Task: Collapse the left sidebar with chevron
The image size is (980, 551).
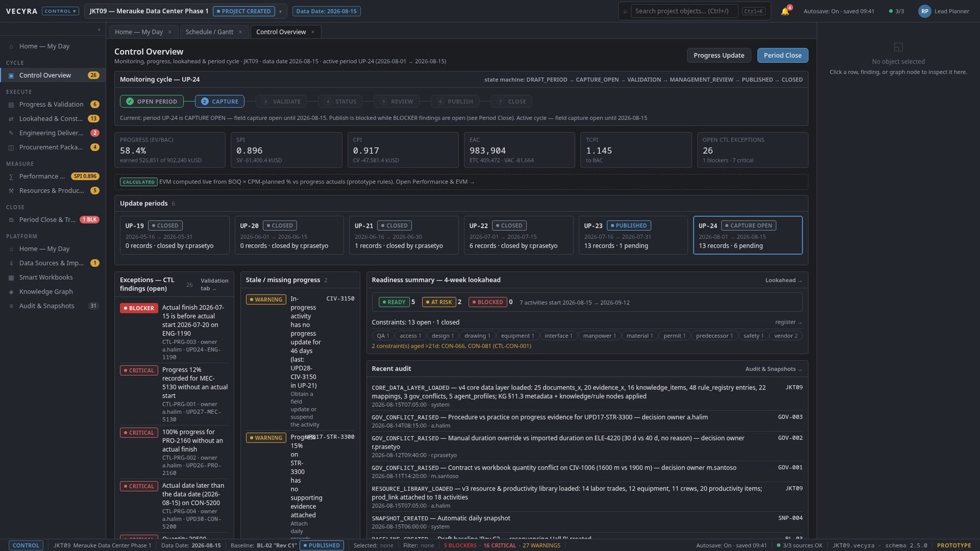Action: [x=99, y=30]
